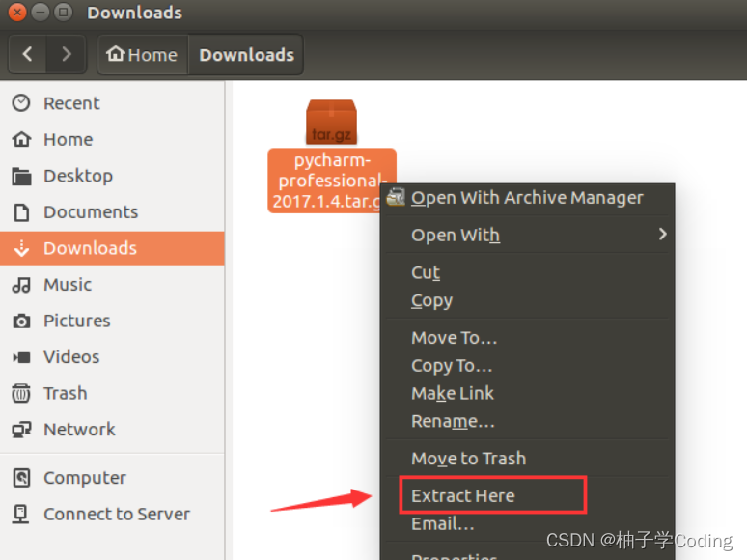Click the Trash bin icon in sidebar
Screen dimensions: 747x560
[21, 394]
